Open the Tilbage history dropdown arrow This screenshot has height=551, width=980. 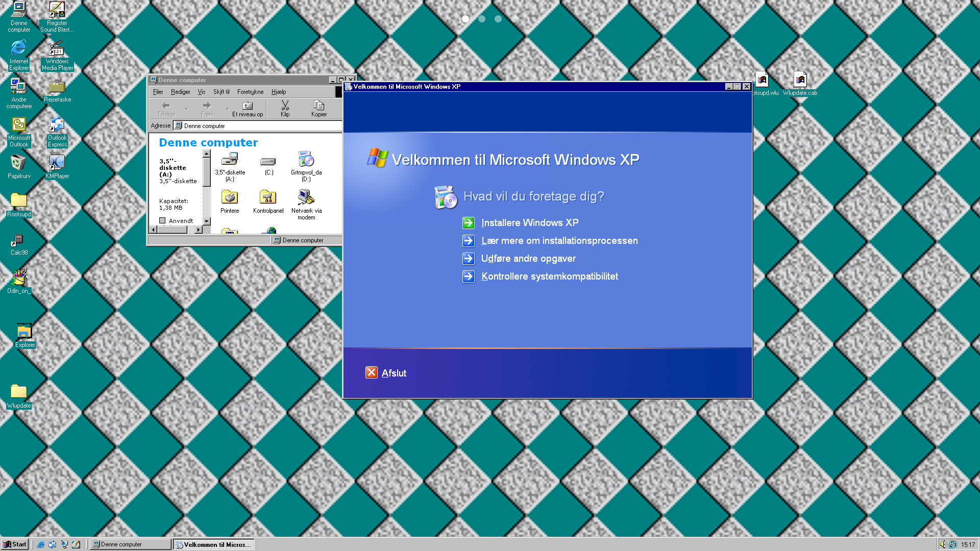tap(187, 109)
